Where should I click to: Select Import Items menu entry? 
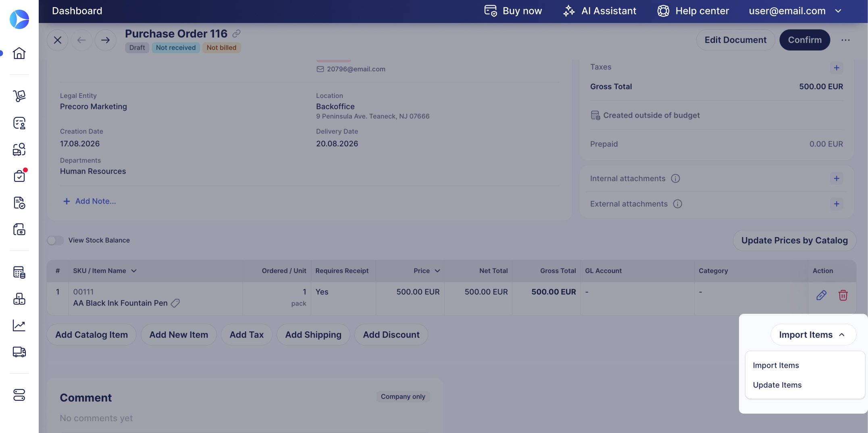(x=776, y=365)
